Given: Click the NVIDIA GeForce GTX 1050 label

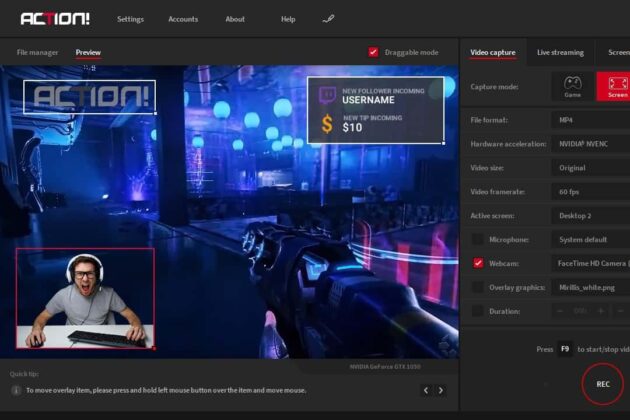Looking at the screenshot, I should coord(385,367).
